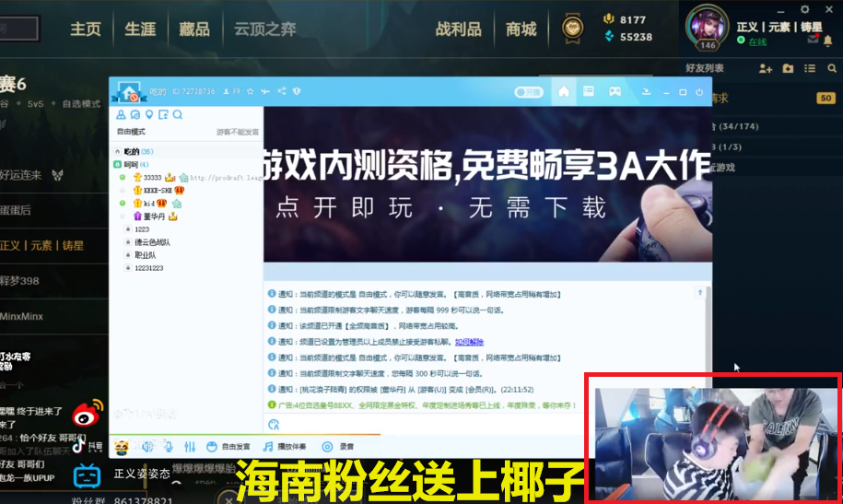The width and height of the screenshot is (843, 504).
Task: Click the microphone icon in bottom bar
Action: pyautogui.click(x=169, y=447)
